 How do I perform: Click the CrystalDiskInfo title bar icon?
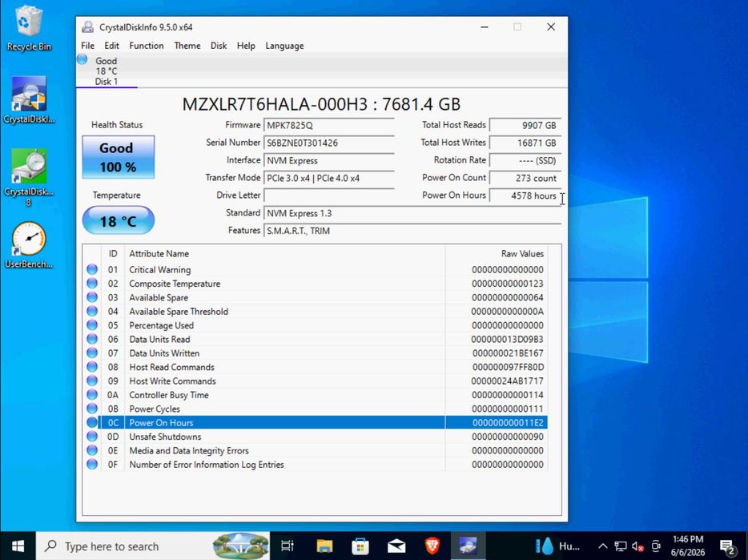(x=87, y=26)
